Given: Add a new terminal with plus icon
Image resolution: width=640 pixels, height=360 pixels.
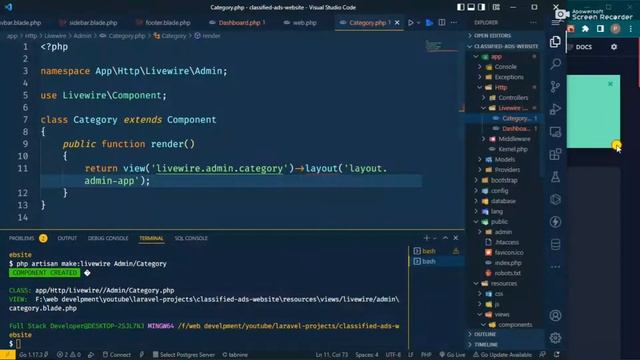Looking at the screenshot, I should [427, 238].
